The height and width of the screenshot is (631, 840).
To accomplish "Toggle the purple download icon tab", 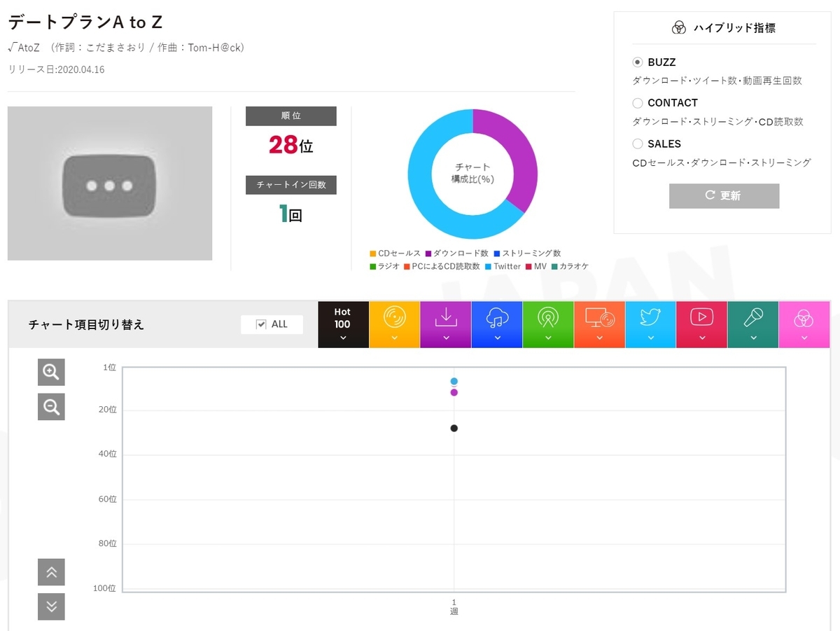I will (x=446, y=324).
